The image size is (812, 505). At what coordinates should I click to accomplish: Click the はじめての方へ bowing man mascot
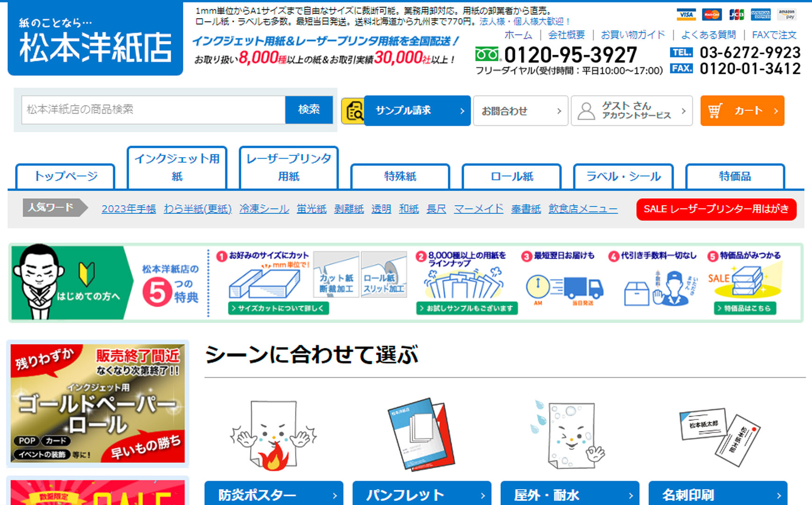coord(39,281)
